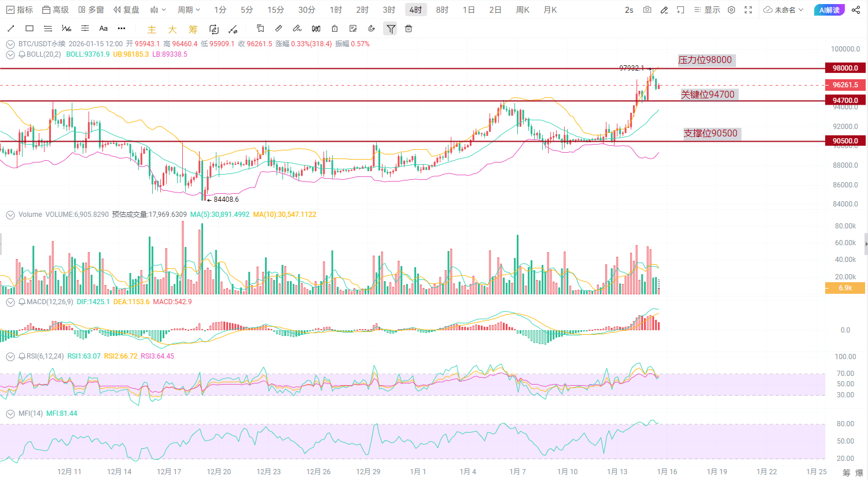Click the note edit icon
Screen dimensions: 868x480
353,28
